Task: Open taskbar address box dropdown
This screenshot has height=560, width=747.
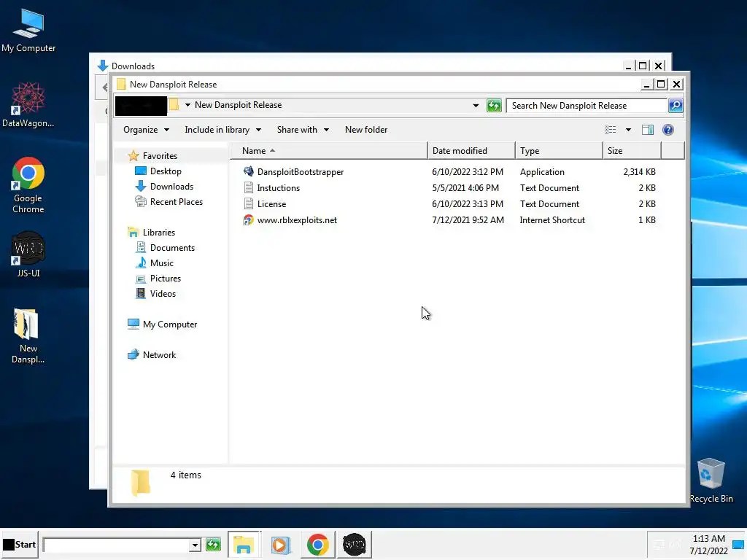Action: click(x=194, y=545)
